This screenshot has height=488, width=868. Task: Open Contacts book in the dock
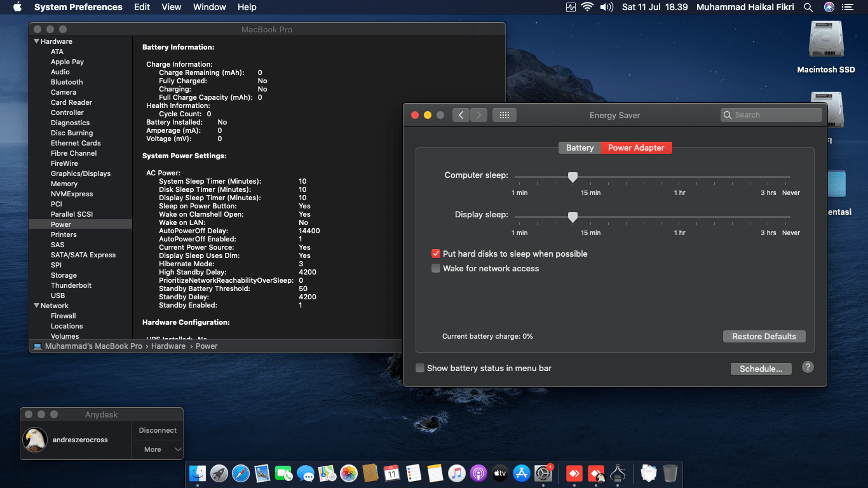(370, 473)
